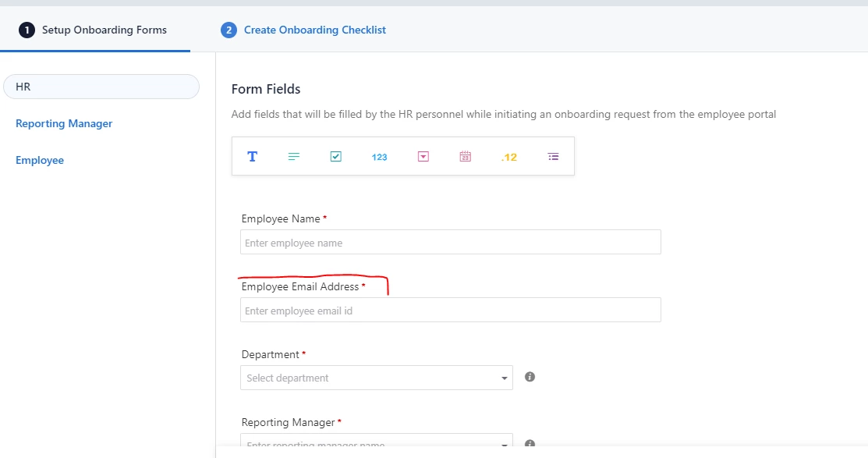Add a single-line text field
Viewport: 868px width, 458px height.
pos(252,157)
